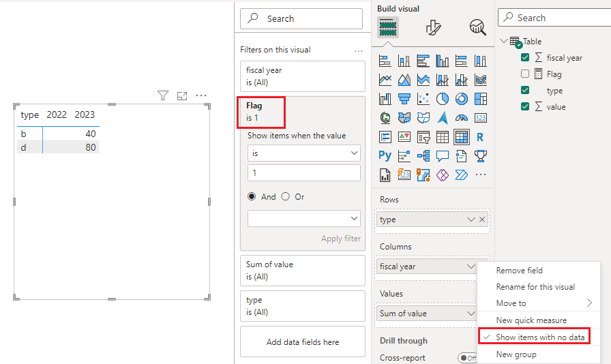Select the globe map visual
This screenshot has width=611, height=364.
click(385, 118)
